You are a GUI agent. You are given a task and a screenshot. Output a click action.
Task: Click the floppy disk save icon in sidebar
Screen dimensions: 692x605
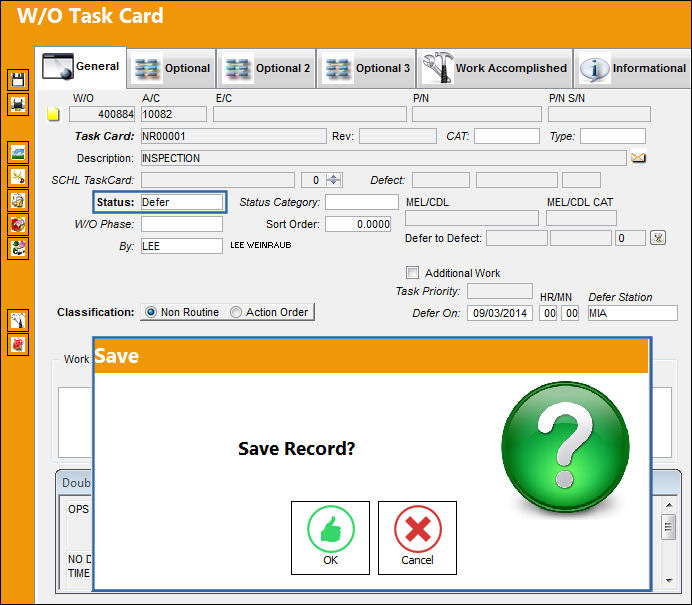click(18, 80)
